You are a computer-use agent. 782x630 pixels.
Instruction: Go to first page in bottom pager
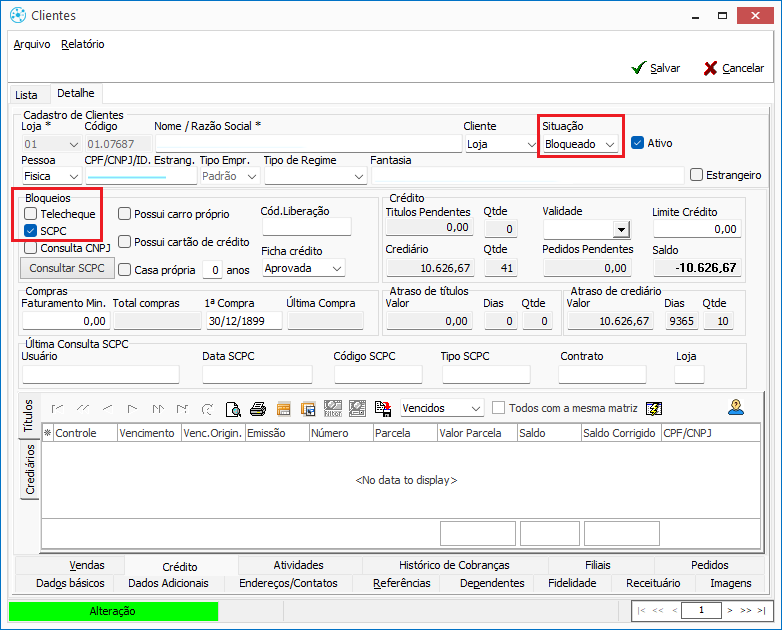(641, 611)
